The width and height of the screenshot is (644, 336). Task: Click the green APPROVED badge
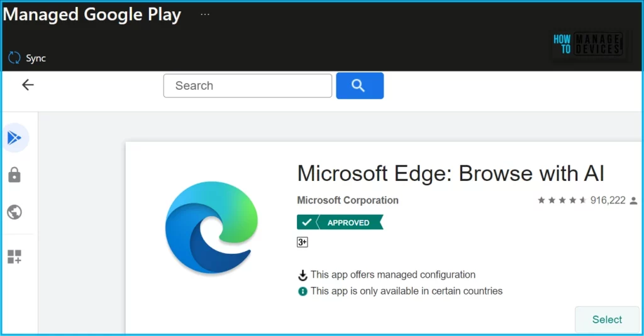click(340, 222)
